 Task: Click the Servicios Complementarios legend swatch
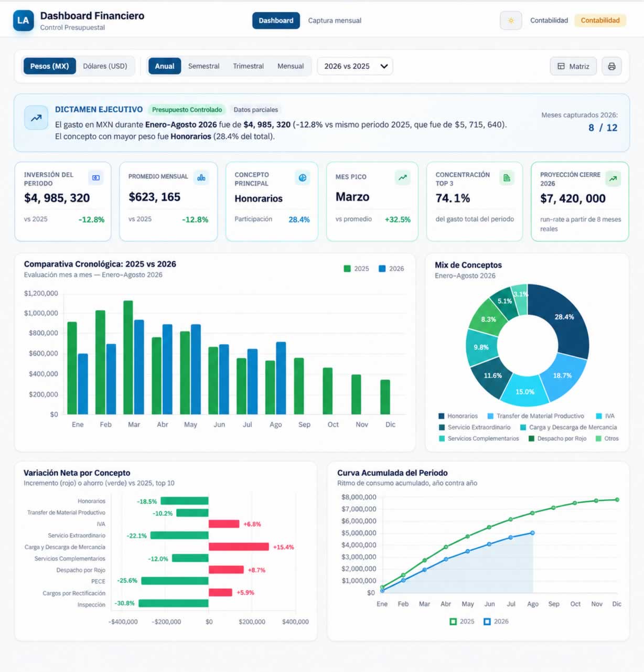pyautogui.click(x=442, y=439)
